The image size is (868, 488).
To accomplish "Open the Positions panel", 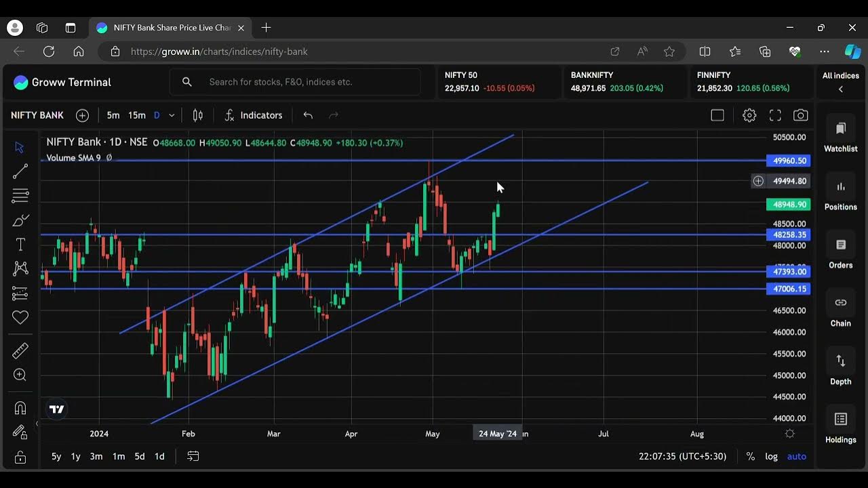I will pos(841,196).
